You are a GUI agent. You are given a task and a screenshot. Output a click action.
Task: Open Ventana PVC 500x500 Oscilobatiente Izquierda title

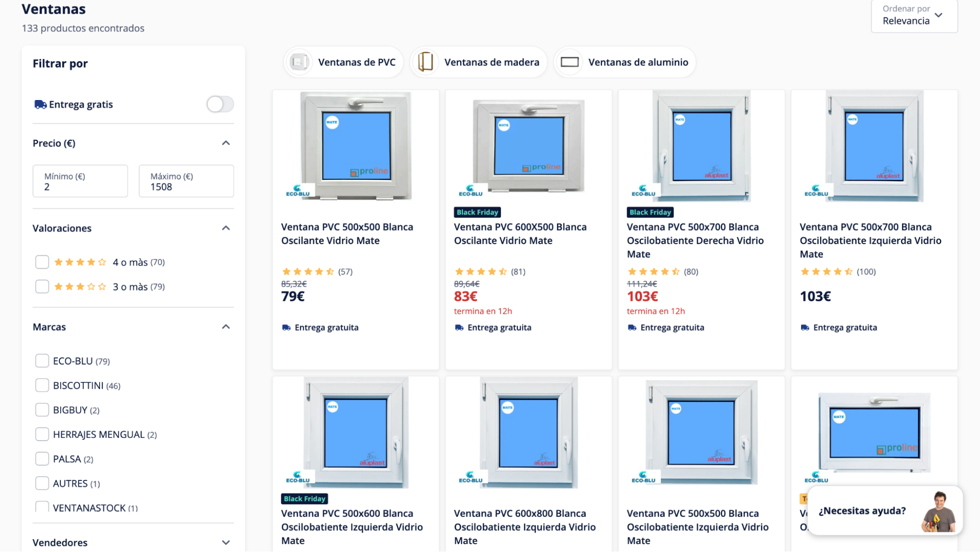tap(698, 527)
